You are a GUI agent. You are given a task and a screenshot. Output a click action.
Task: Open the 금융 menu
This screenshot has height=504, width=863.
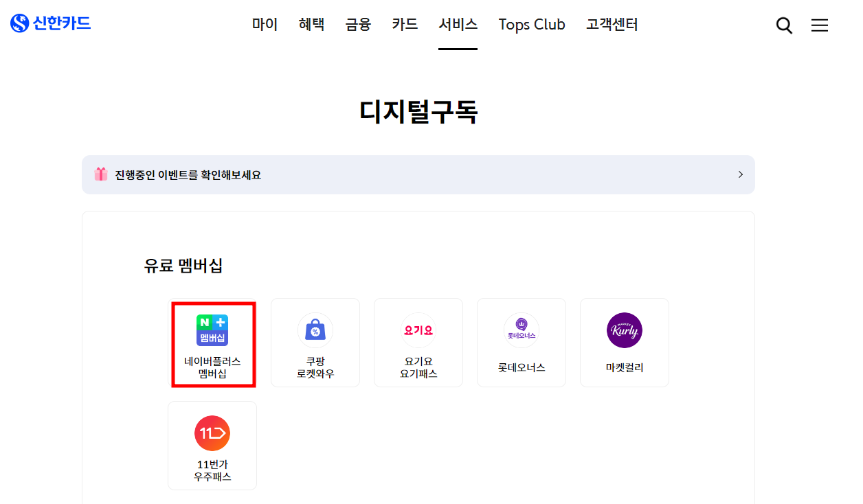point(358,25)
